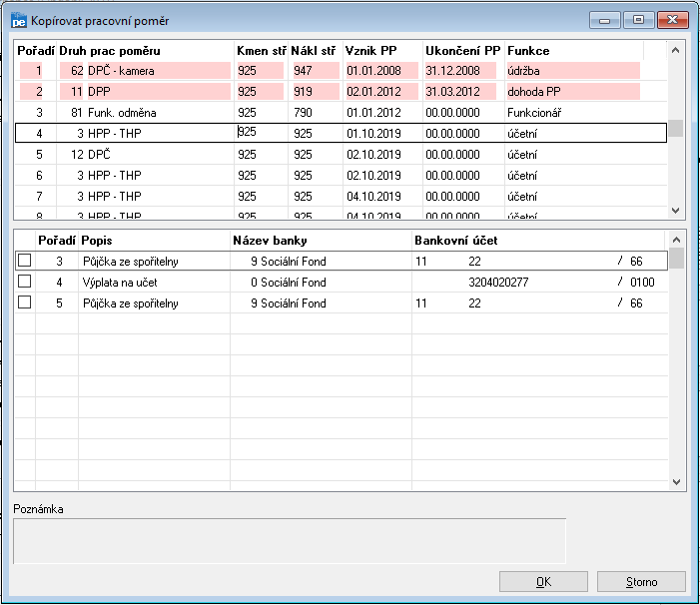Image resolution: width=700 pixels, height=605 pixels.
Task: Click the date 01.10.2019 cell
Action: point(373,134)
